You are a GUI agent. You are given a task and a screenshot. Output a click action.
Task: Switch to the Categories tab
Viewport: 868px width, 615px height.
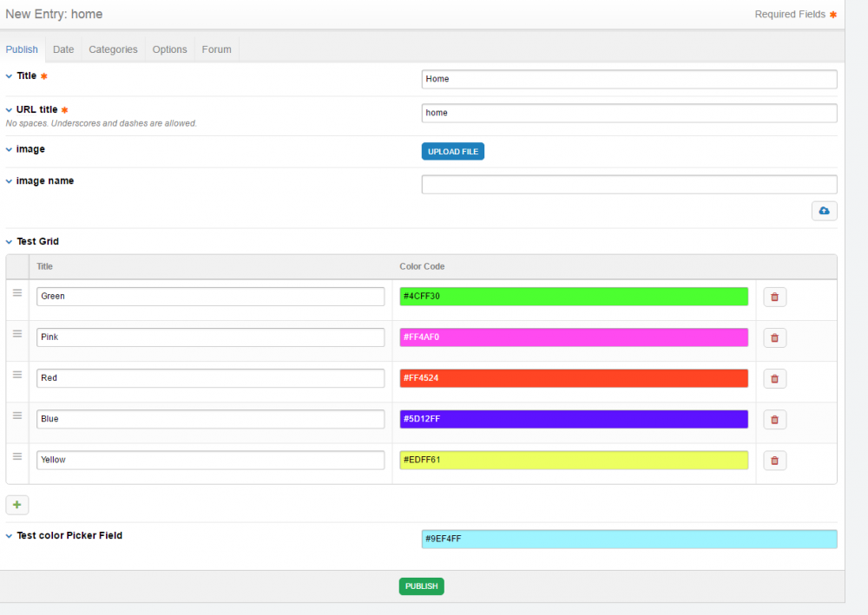pos(113,49)
